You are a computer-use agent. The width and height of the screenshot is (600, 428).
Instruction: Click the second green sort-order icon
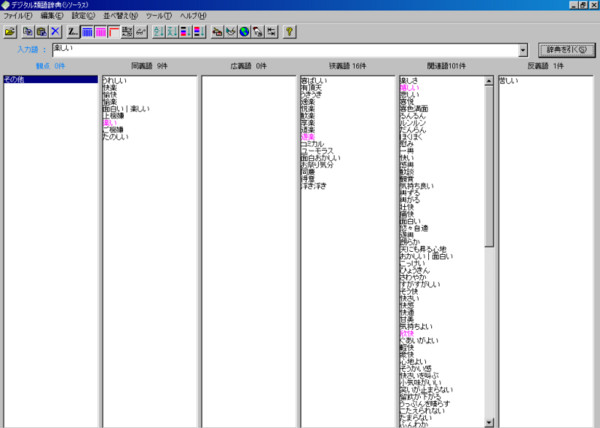point(172,32)
